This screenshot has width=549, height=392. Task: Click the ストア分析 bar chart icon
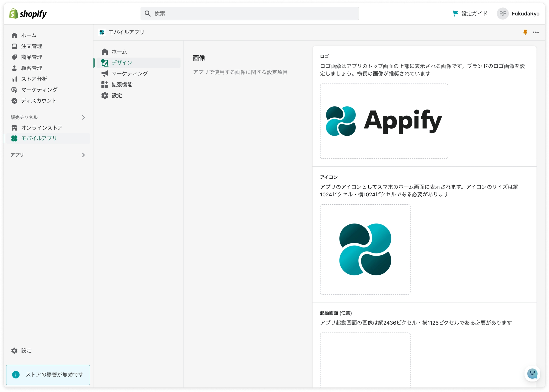[14, 79]
